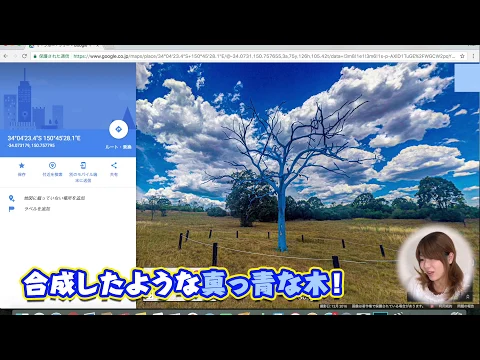Reload the page with the refresh icon
Image resolution: width=480 pixels, height=360 pixels.
(x=24, y=56)
